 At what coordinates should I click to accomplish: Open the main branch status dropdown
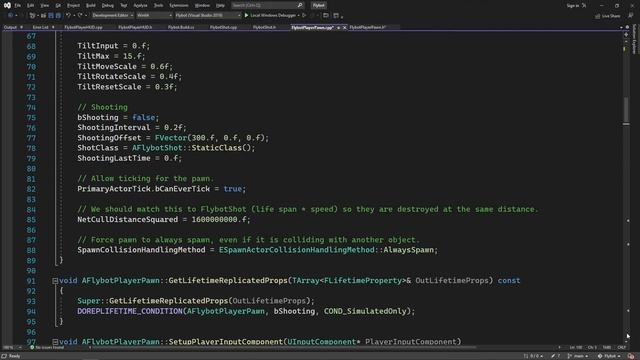578,356
